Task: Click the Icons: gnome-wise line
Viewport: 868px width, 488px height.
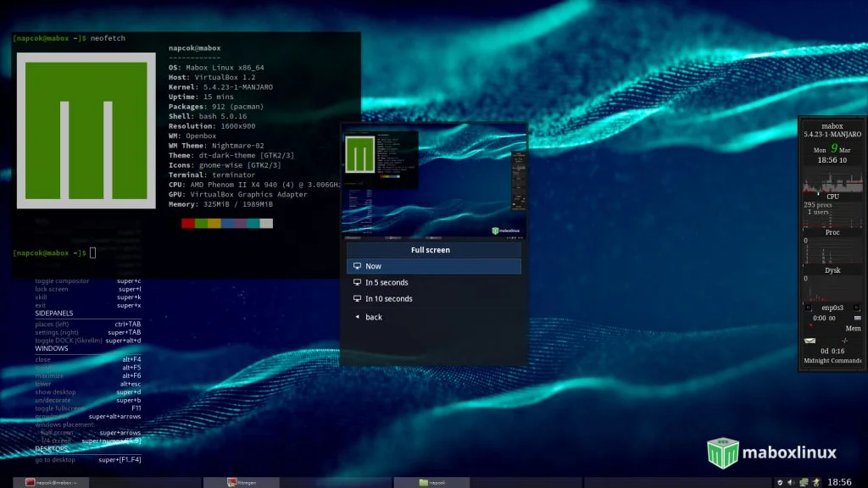Action: (225, 165)
